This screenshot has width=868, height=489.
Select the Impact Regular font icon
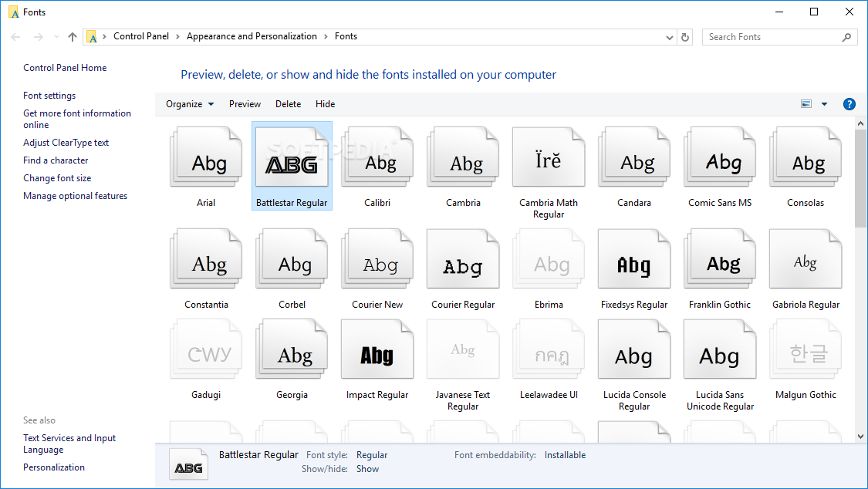point(377,349)
